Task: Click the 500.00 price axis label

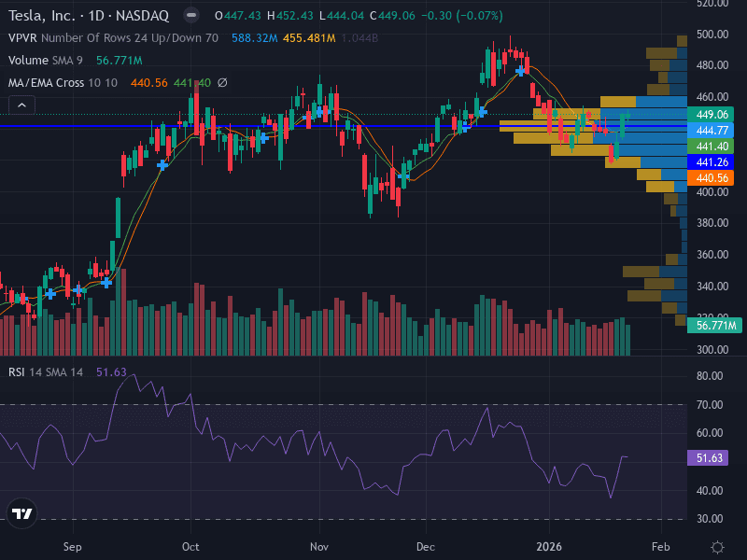Action: pyautogui.click(x=712, y=35)
